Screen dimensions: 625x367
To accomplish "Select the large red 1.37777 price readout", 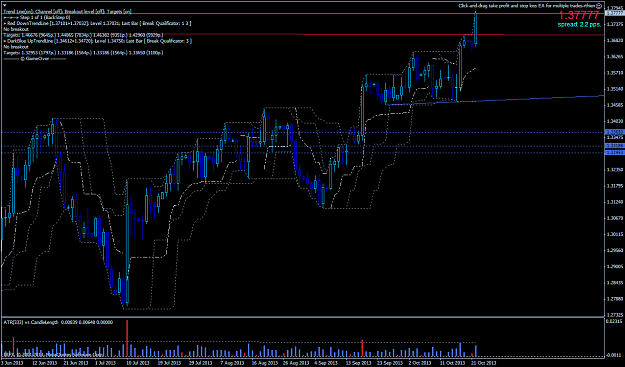I will [x=579, y=16].
